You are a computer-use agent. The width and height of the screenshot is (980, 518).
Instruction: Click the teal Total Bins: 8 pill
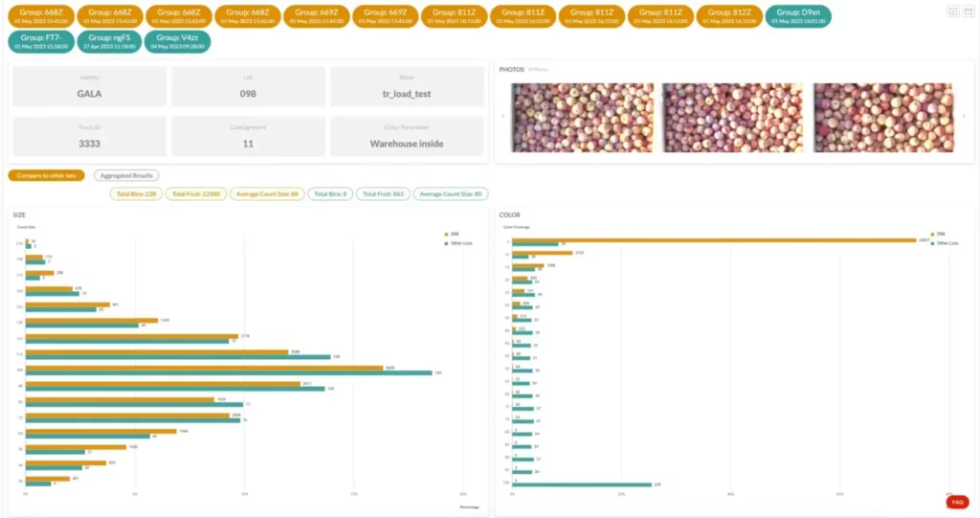pos(330,193)
